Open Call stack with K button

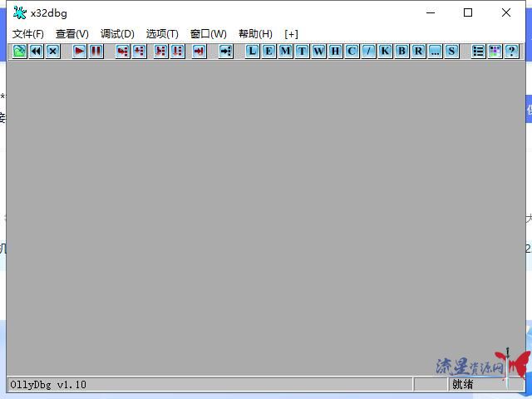coord(385,52)
